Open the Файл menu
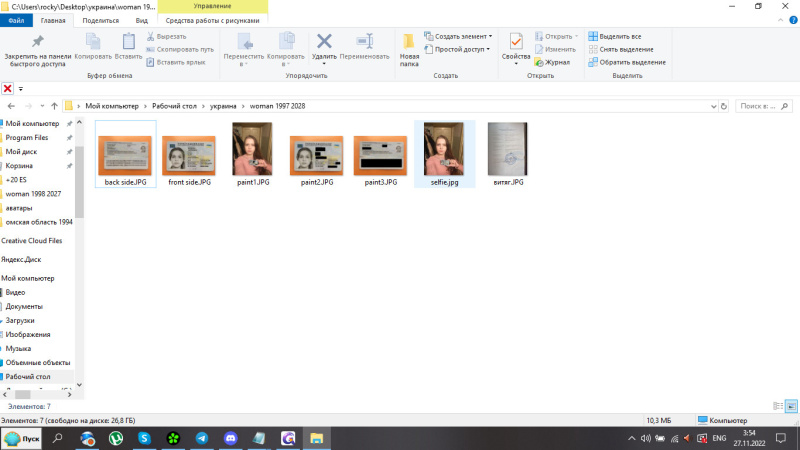The height and width of the screenshot is (450, 800). (x=17, y=20)
